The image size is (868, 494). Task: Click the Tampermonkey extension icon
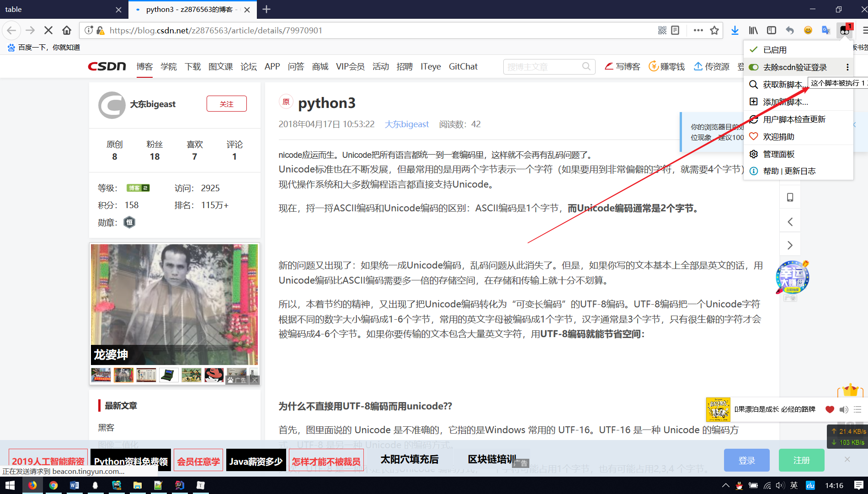click(x=845, y=30)
